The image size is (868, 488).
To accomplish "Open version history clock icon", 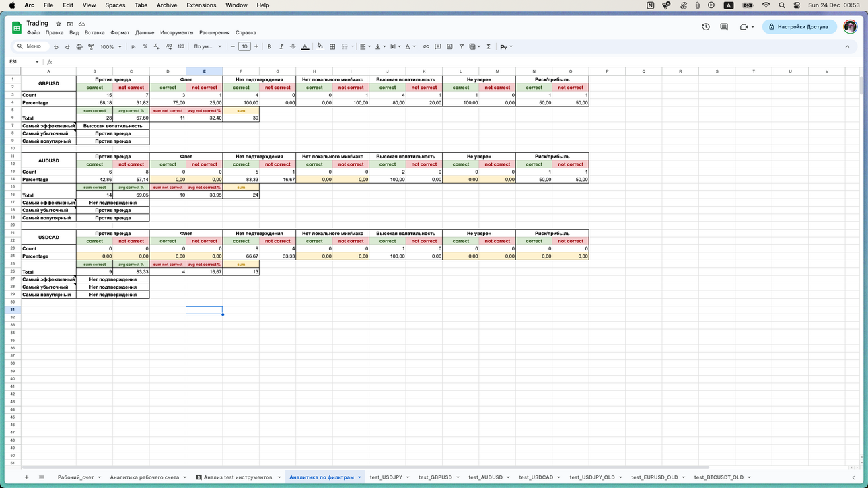I will 706,27.
